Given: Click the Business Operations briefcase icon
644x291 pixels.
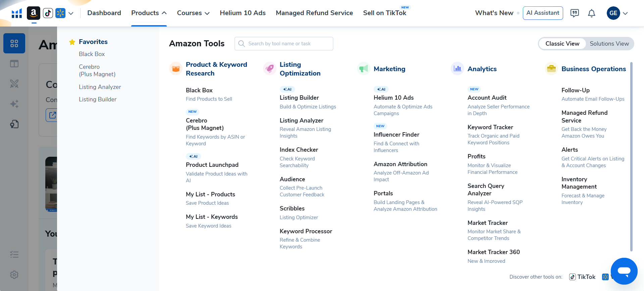Looking at the screenshot, I should tap(551, 69).
